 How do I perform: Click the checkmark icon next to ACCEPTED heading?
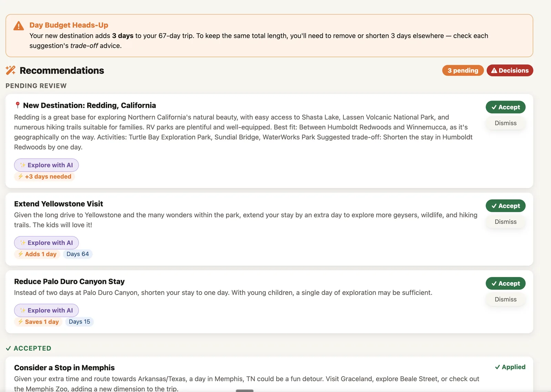coord(9,348)
